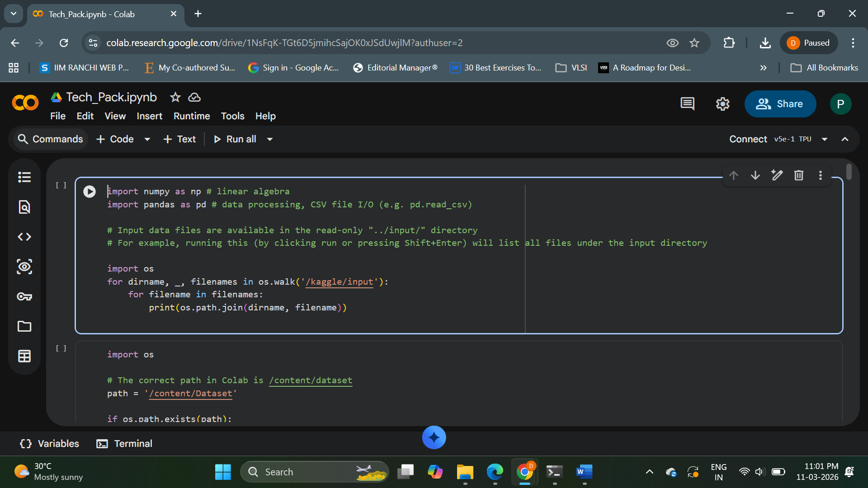This screenshot has width=868, height=488.
Task: Open Find and replace sidebar icon
Action: tap(24, 207)
